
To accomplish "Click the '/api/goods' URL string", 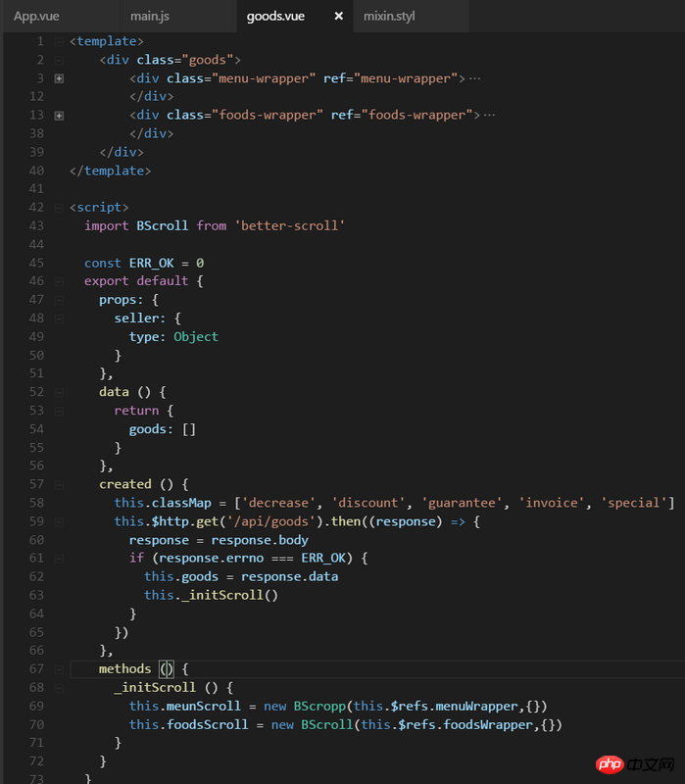I will 271,521.
